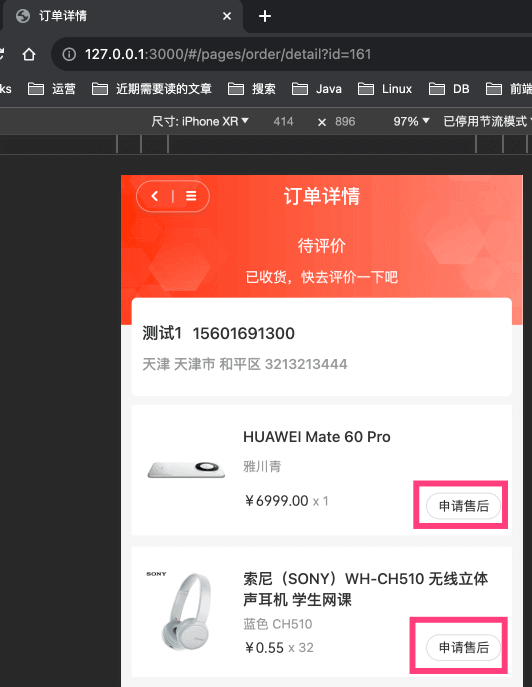Click recipient 测试1 15601691300
Viewport: 532px width, 687px height.
click(x=218, y=333)
